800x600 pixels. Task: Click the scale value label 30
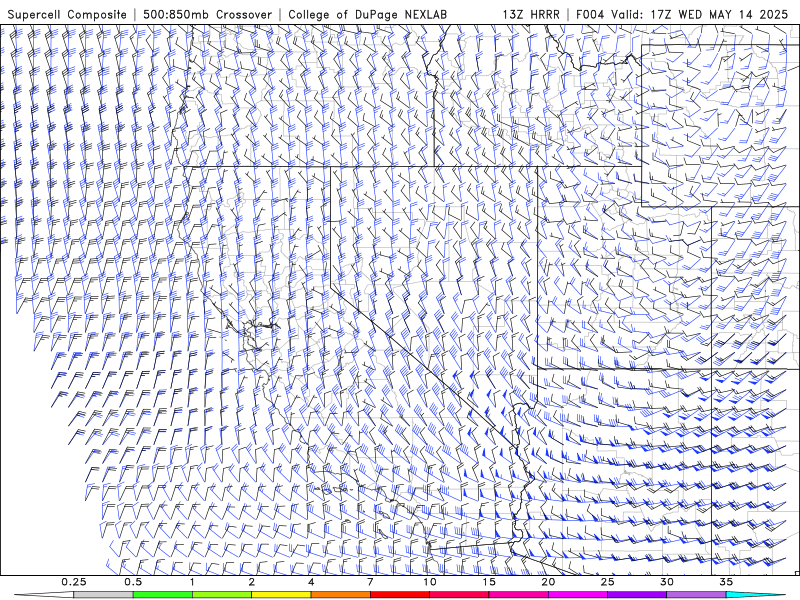666,582
